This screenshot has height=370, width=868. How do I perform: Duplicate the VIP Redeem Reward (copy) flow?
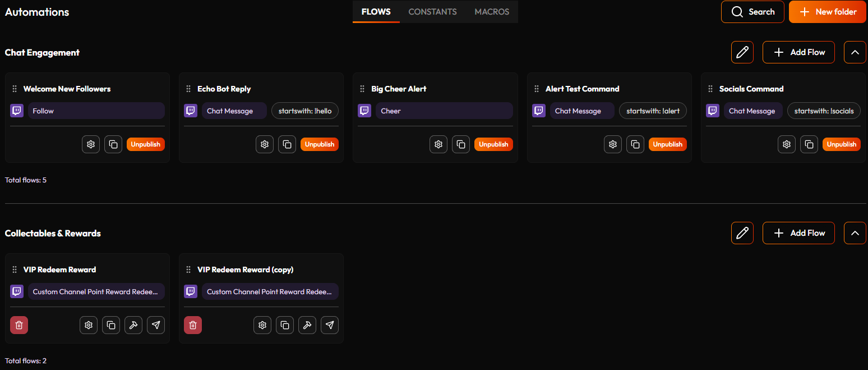click(x=285, y=325)
